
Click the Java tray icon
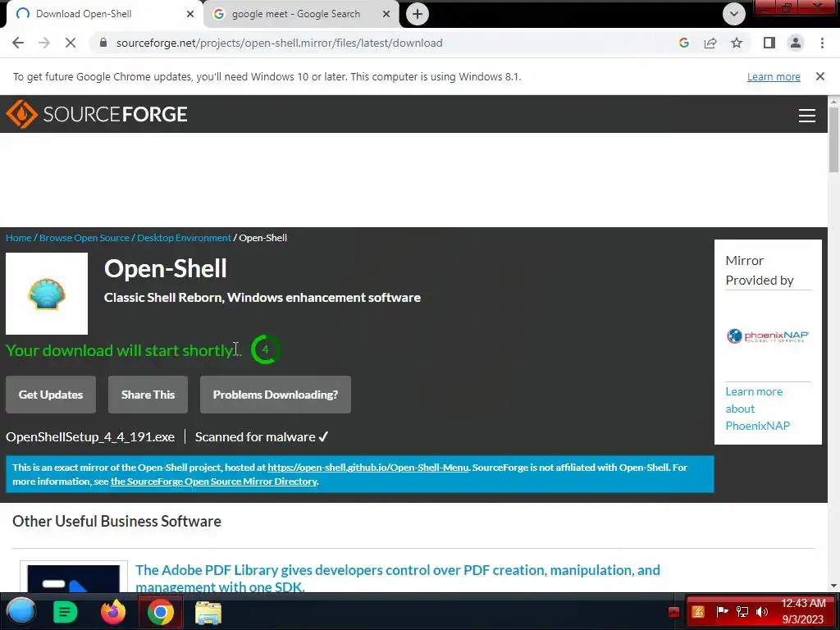(698, 612)
